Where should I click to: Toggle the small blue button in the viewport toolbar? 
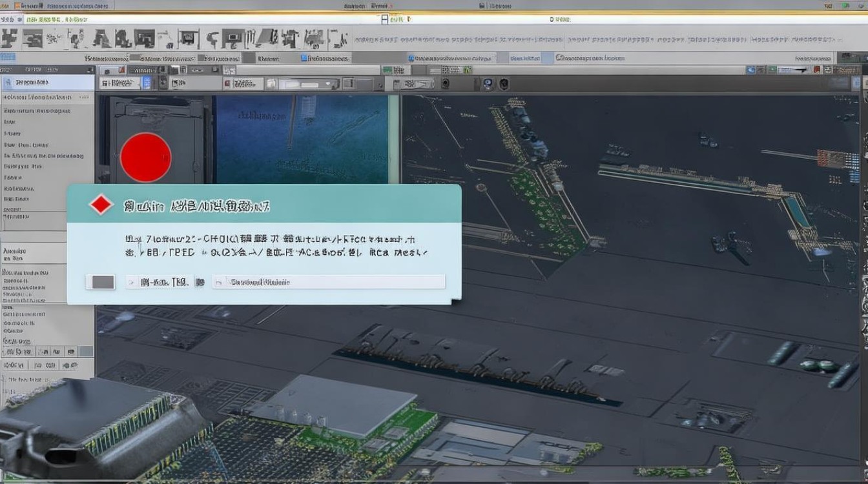[147, 83]
